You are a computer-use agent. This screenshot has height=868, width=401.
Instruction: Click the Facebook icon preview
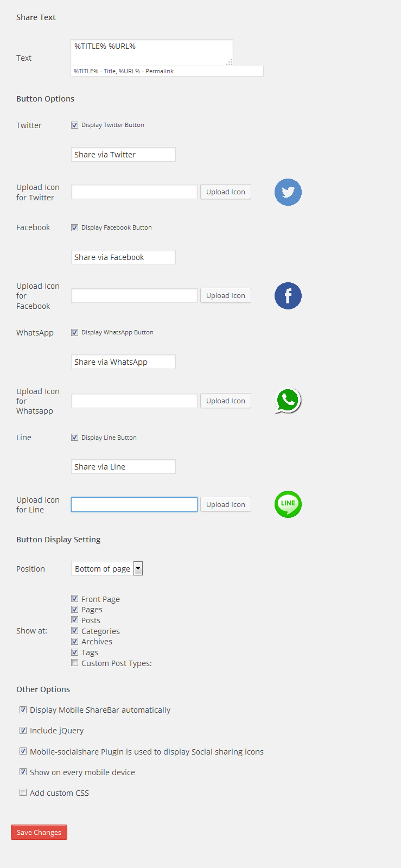pos(288,296)
